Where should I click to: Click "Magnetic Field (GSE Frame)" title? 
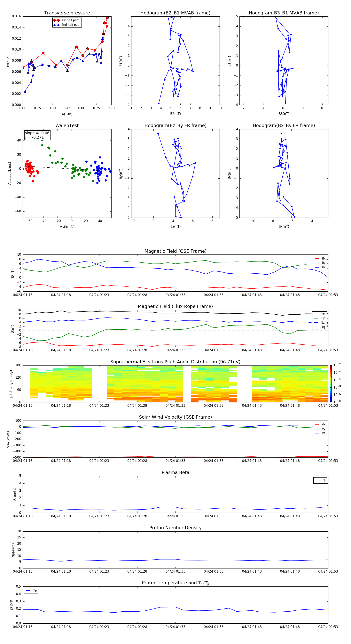pyautogui.click(x=175, y=251)
